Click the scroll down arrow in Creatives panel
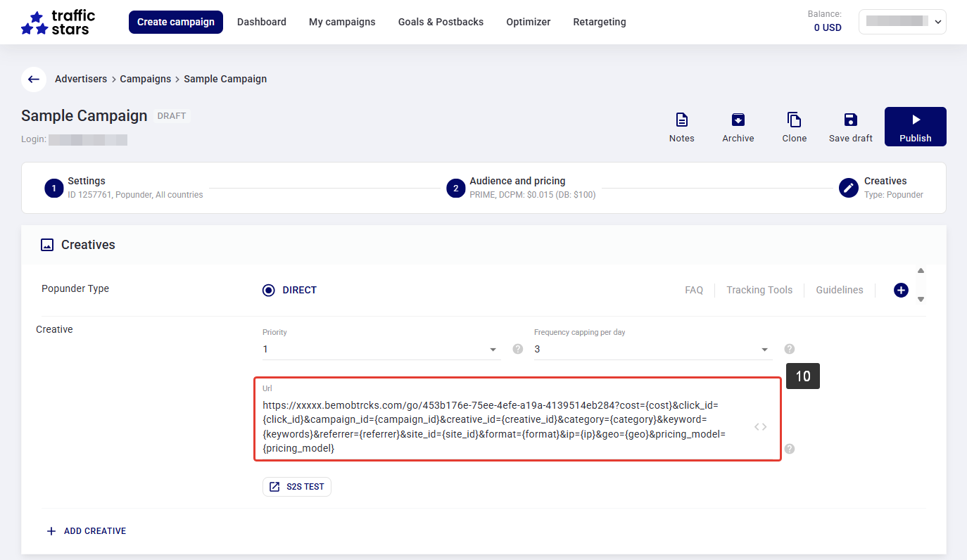The height and width of the screenshot is (560, 967). tap(921, 299)
